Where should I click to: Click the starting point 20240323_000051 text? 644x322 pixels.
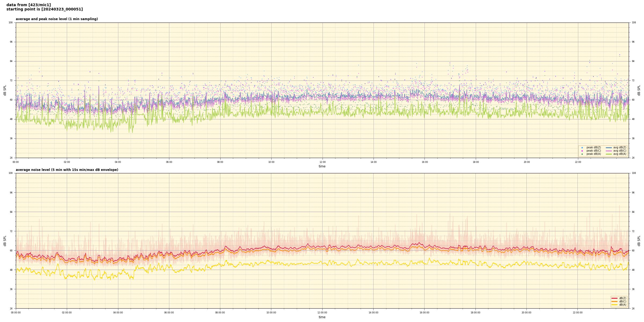tap(45, 9)
